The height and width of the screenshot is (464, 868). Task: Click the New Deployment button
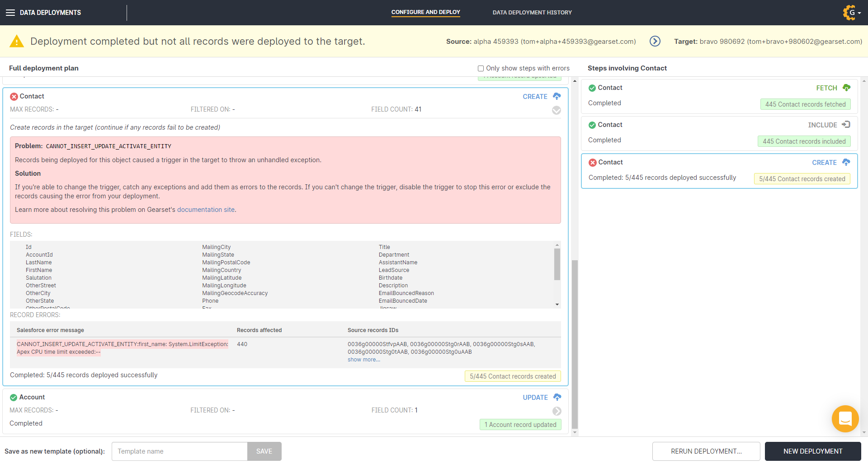pyautogui.click(x=812, y=451)
